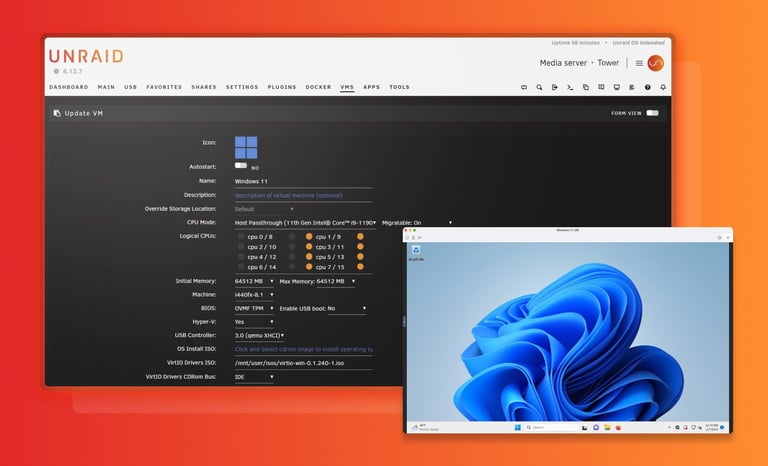This screenshot has height=466, width=768.
Task: Open the terminal icon in Unraid header
Action: (x=570, y=87)
